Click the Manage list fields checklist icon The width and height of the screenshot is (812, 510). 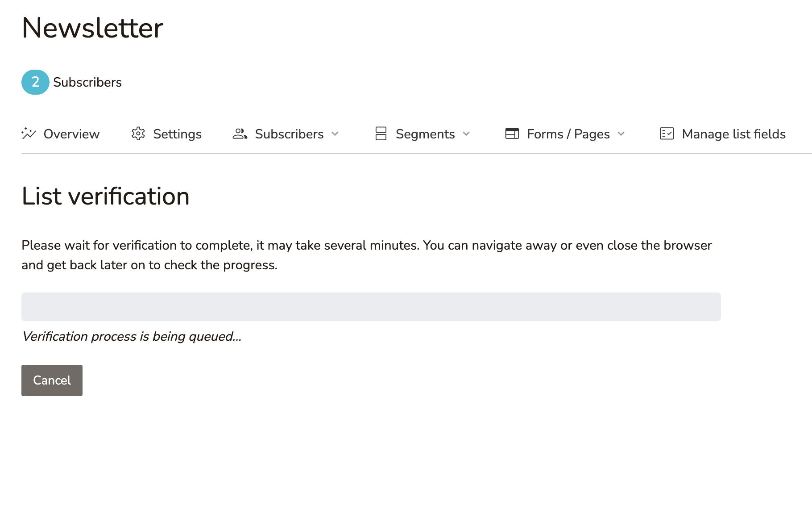click(x=667, y=134)
